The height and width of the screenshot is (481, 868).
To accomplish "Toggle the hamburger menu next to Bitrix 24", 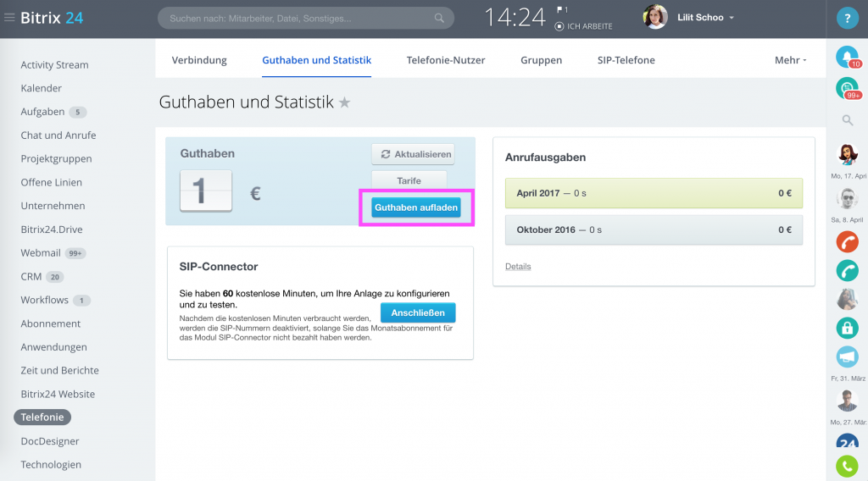I will [8, 18].
